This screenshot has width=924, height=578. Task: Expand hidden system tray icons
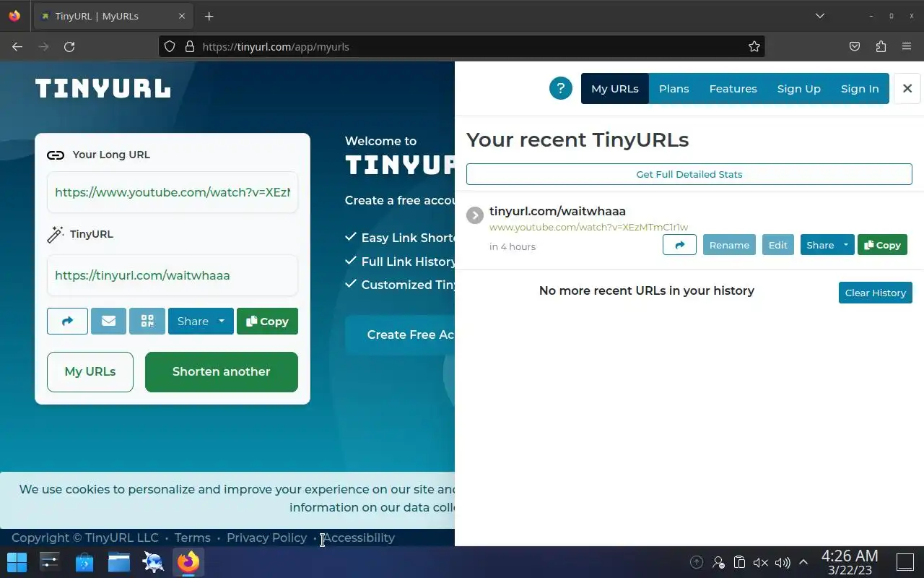click(x=803, y=562)
